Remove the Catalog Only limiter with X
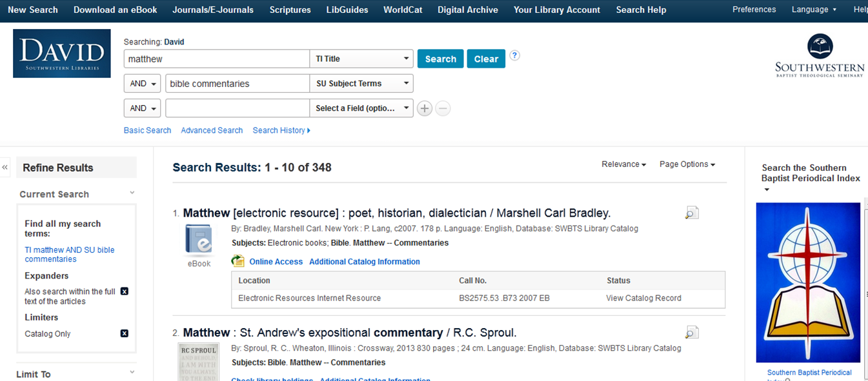 pyautogui.click(x=125, y=333)
